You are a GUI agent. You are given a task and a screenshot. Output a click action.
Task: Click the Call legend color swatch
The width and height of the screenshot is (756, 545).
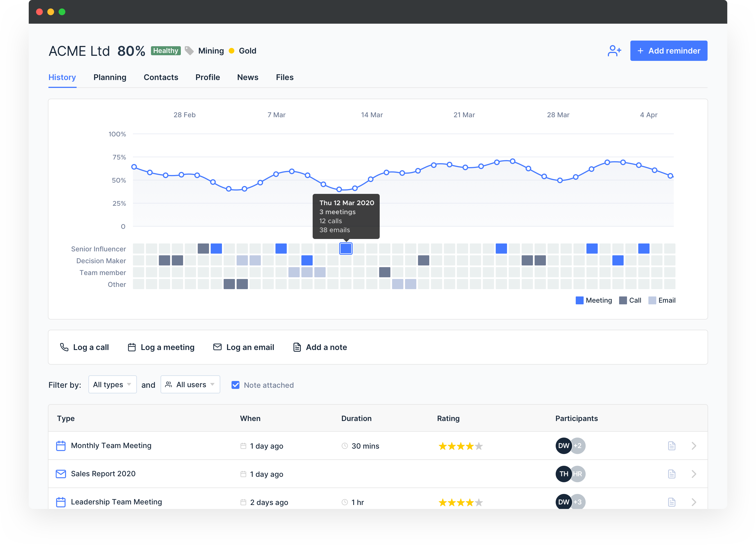point(623,300)
